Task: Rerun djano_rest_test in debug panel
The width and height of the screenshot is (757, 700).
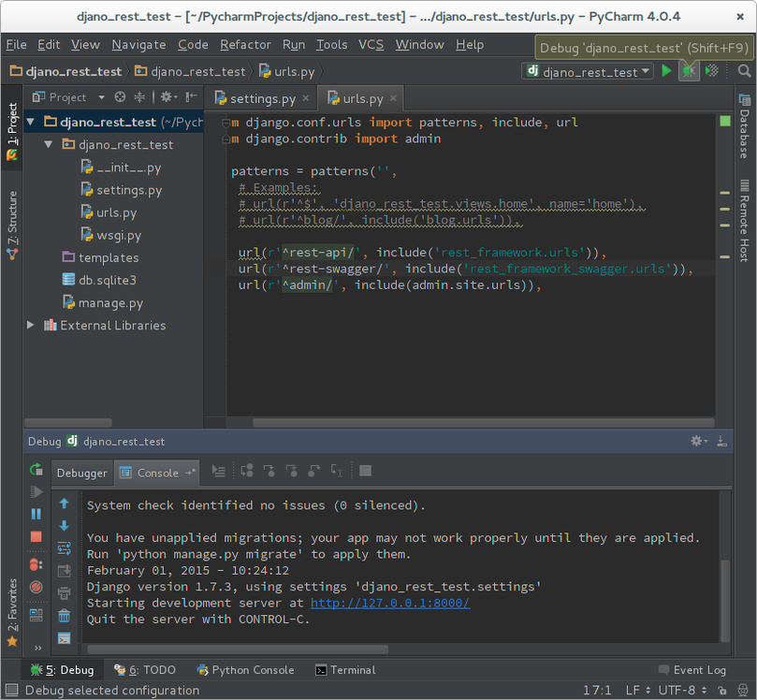Action: pyautogui.click(x=36, y=469)
